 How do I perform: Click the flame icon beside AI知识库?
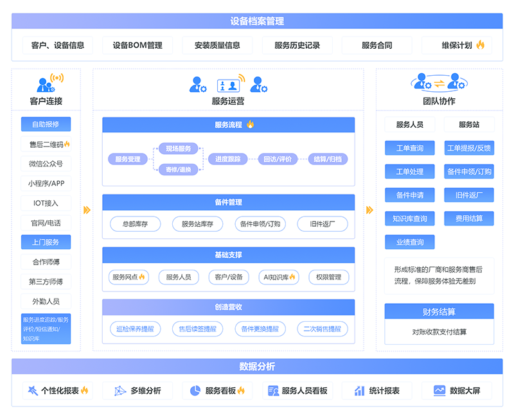[292, 277]
